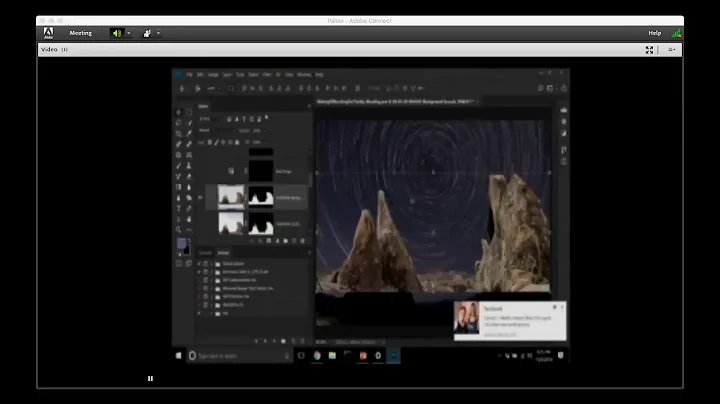Screen dimensions: 720x404
Task: Select the Lasso tool
Action: tap(179, 123)
